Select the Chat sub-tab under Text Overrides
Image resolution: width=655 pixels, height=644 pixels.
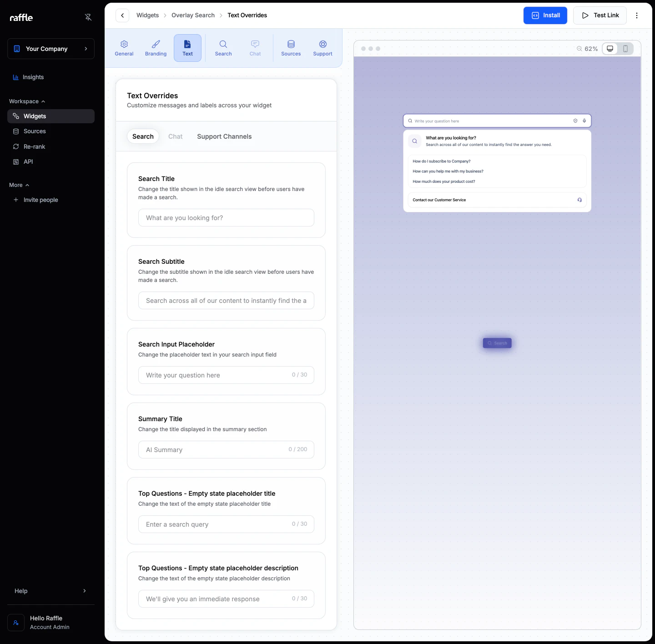[x=176, y=136]
